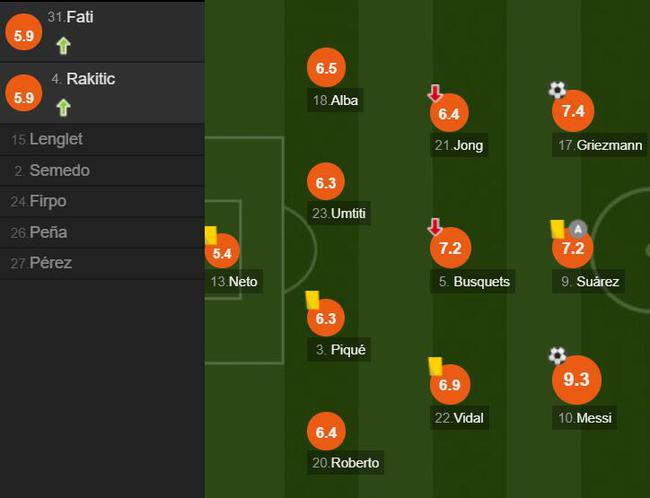Choose Firpo from the substitutes list

(x=48, y=202)
